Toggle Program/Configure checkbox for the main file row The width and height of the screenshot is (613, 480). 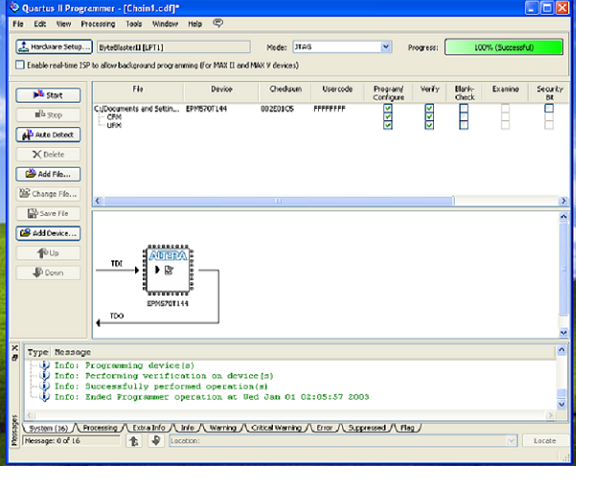point(387,108)
